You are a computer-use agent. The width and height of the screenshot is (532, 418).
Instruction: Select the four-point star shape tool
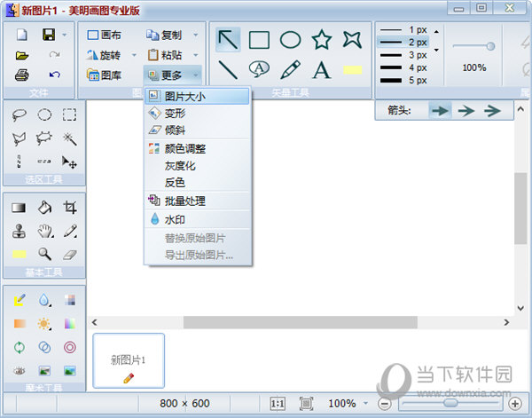click(x=352, y=39)
